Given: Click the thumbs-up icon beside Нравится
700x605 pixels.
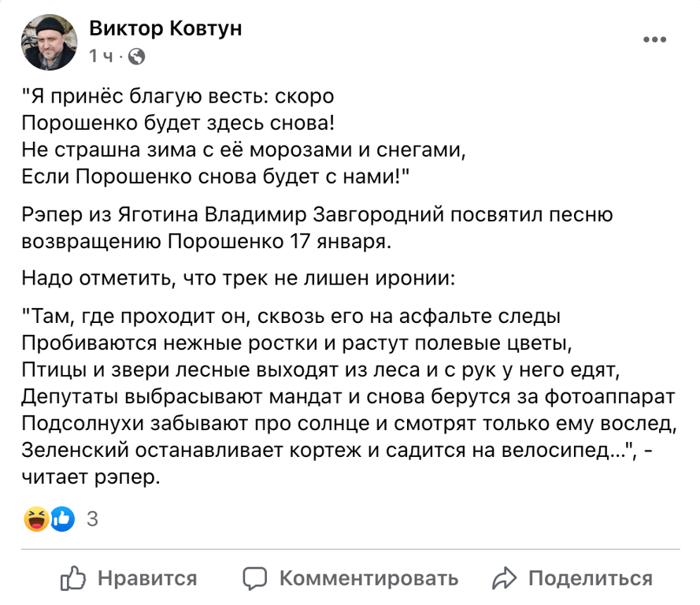Looking at the screenshot, I should (73, 579).
